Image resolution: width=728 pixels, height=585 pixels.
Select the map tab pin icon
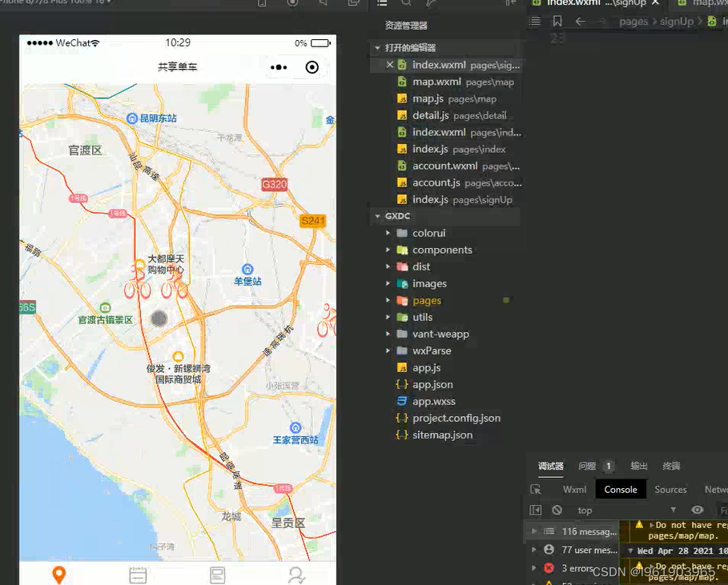pyautogui.click(x=59, y=575)
